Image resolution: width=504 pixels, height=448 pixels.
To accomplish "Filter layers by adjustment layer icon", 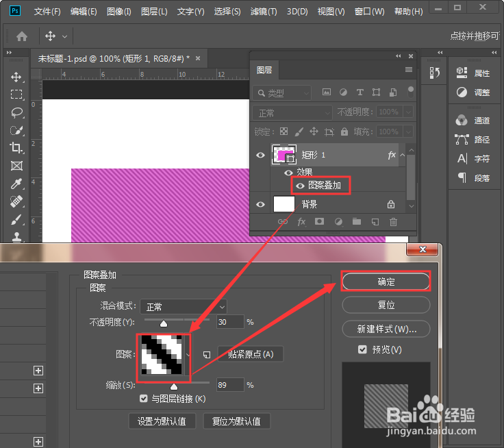I will (x=343, y=92).
